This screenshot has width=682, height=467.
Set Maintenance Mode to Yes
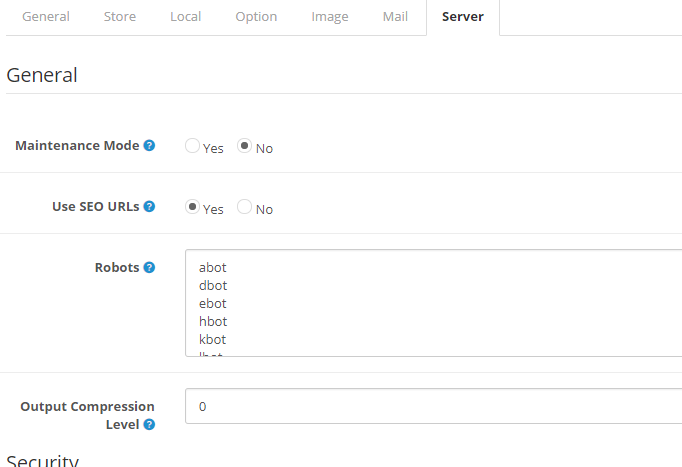coord(192,146)
